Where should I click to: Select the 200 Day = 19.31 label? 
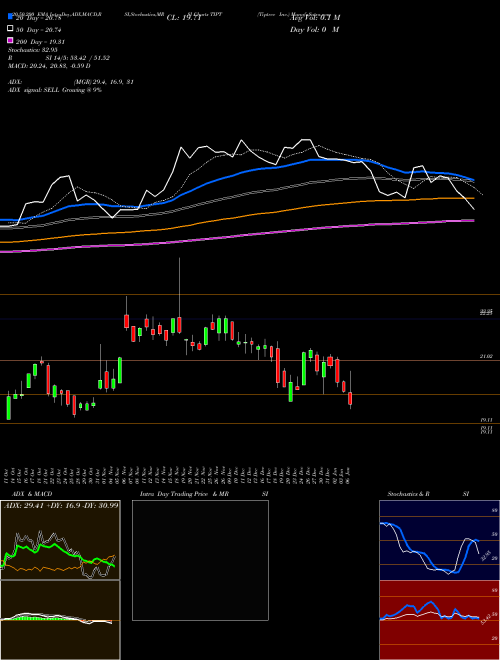(40, 42)
